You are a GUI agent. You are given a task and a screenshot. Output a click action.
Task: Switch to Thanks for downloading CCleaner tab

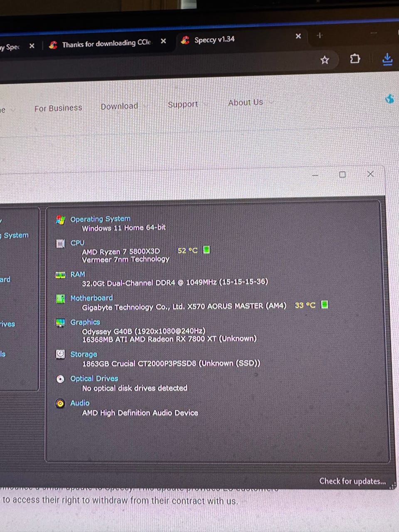pos(107,43)
